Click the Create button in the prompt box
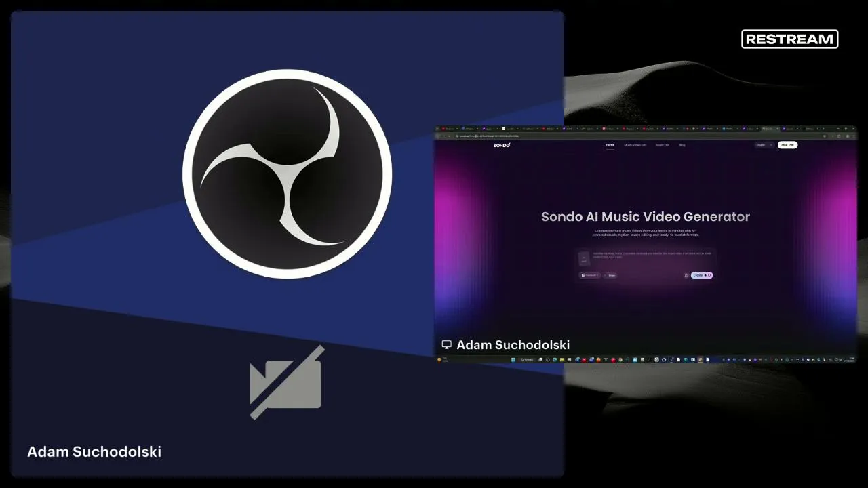The image size is (868, 488). (702, 275)
